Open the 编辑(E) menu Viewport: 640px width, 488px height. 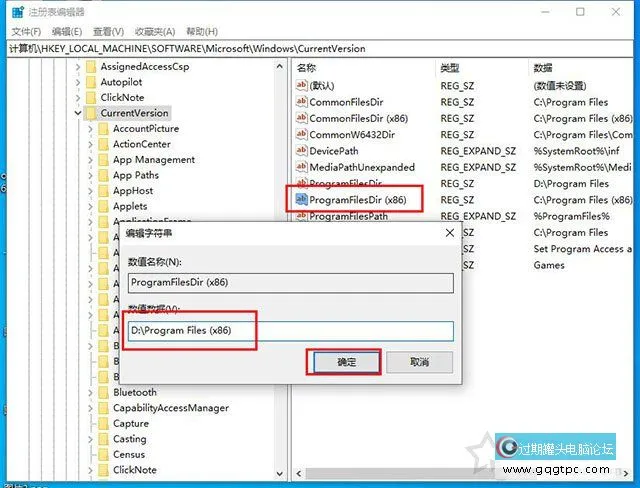pyautogui.click(x=67, y=31)
